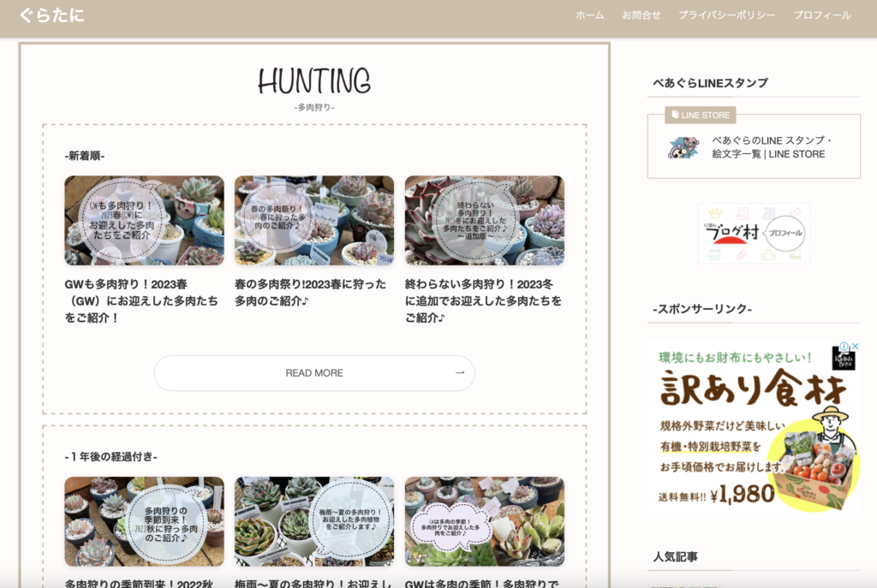Image resolution: width=877 pixels, height=588 pixels.
Task: Open article title GWも多肉狩り！2023春（GW）
Action: pyautogui.click(x=143, y=300)
